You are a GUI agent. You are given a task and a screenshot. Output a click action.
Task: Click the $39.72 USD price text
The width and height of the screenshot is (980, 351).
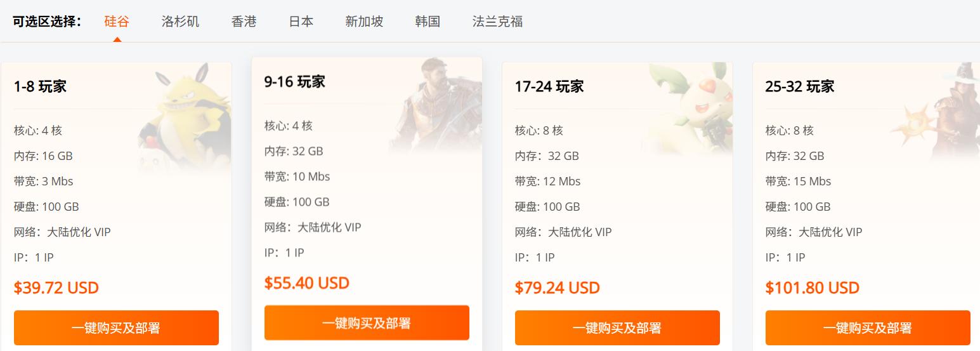tap(56, 288)
